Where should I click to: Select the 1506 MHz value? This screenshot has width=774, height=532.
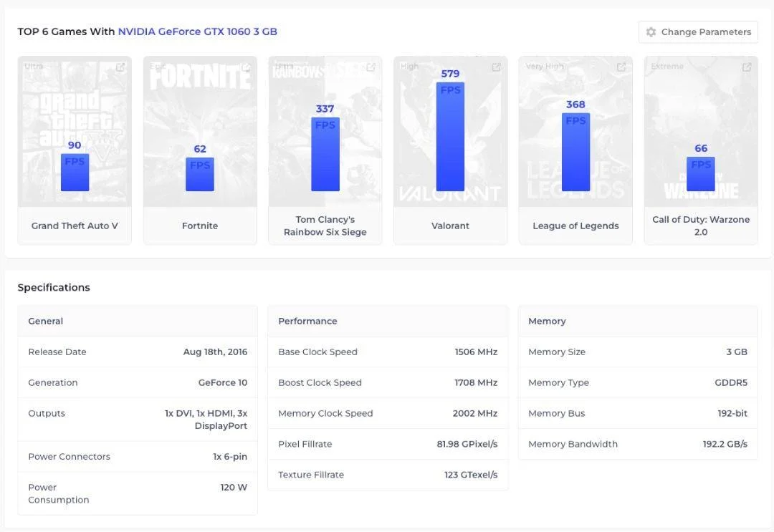point(476,352)
